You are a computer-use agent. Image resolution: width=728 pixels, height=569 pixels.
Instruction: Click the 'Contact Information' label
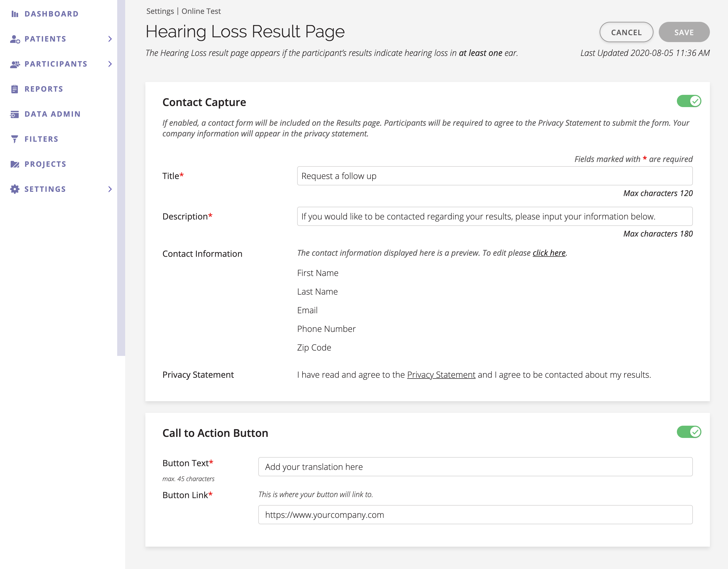(x=202, y=254)
